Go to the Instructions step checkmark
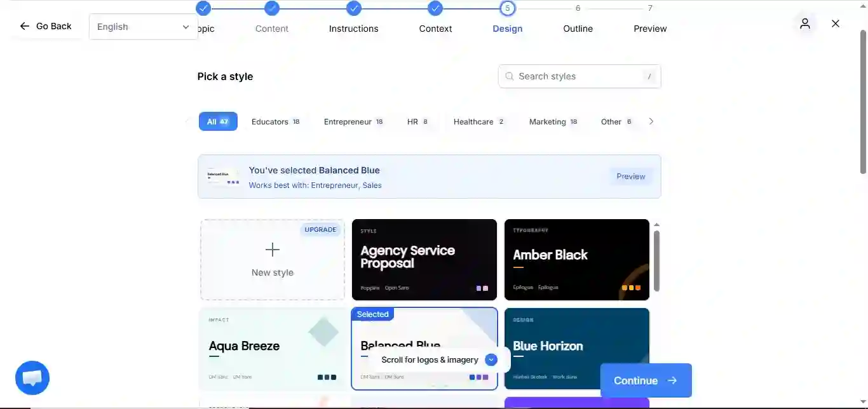Image resolution: width=868 pixels, height=409 pixels. (x=354, y=8)
